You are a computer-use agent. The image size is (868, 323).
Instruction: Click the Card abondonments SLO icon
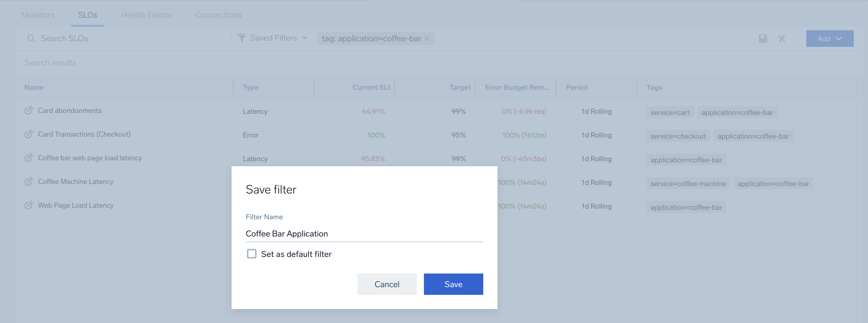[x=29, y=110]
